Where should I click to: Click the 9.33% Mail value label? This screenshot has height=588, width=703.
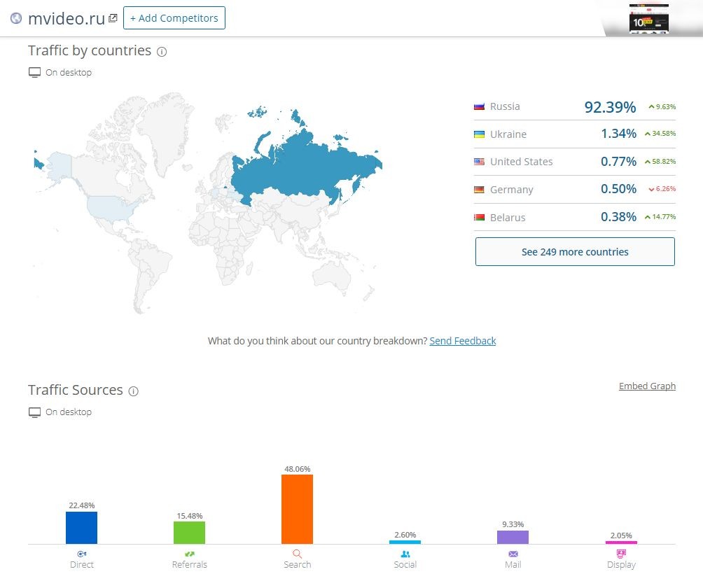pos(513,524)
